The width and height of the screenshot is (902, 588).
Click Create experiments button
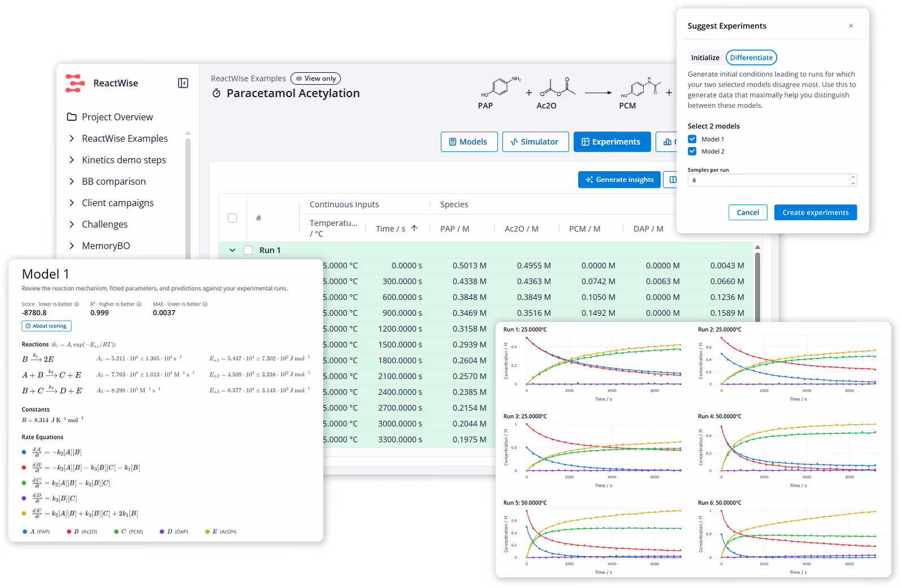[x=816, y=212]
